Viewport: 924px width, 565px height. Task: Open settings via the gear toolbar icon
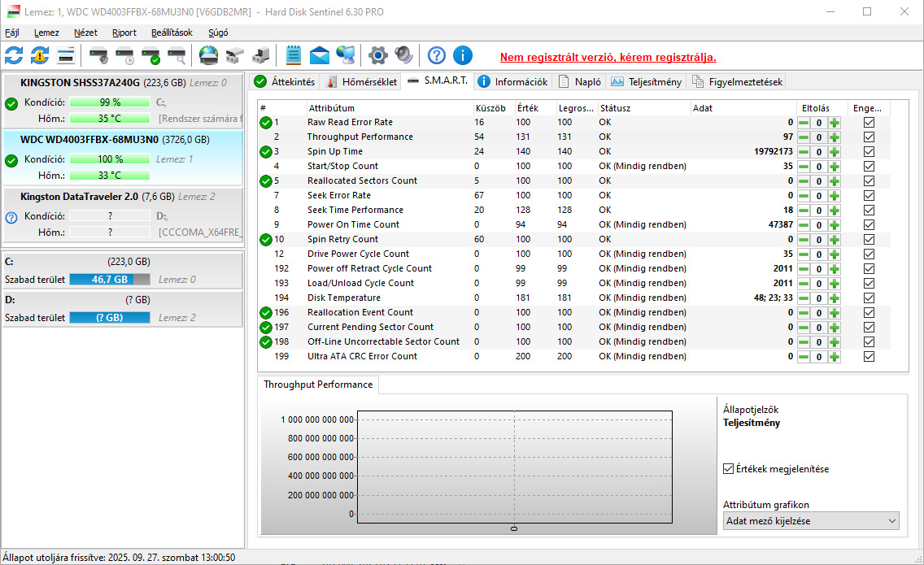coord(377,56)
